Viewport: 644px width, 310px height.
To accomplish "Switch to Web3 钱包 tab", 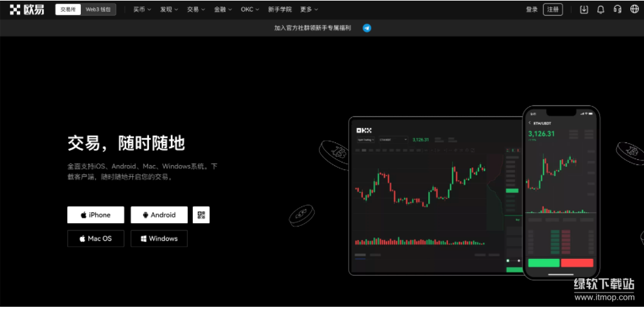I will 98,10.
